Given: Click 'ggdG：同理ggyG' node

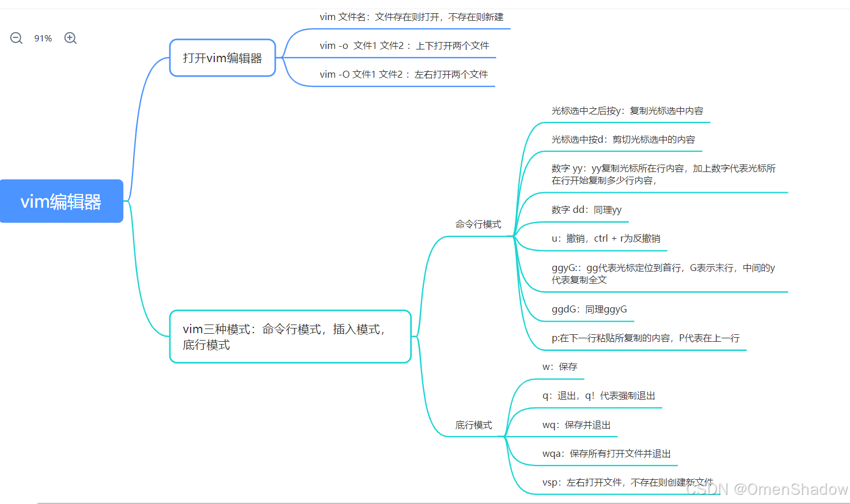Looking at the screenshot, I should (x=589, y=309).
